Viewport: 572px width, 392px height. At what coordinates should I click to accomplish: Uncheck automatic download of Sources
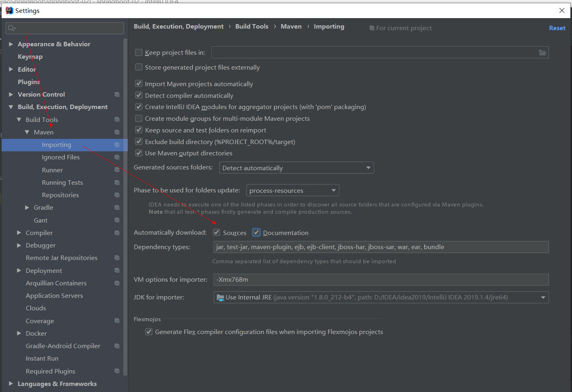pos(217,233)
